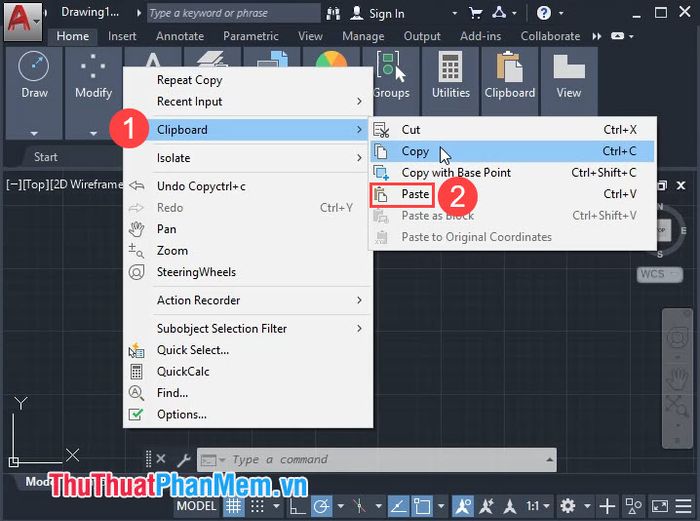Open the Autodesk App Store cart icon
This screenshot has height=521, width=700.
tap(476, 13)
